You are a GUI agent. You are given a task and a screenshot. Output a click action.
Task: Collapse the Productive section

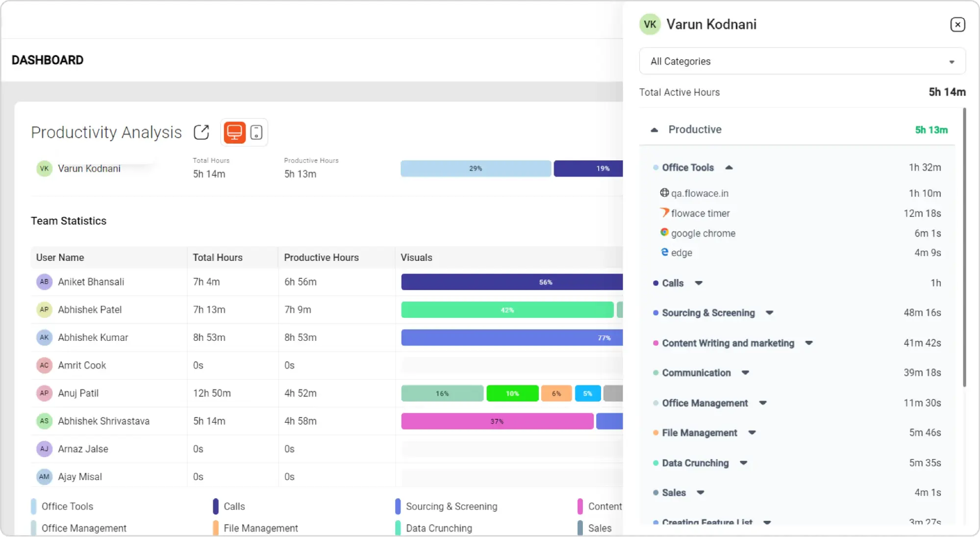(654, 130)
